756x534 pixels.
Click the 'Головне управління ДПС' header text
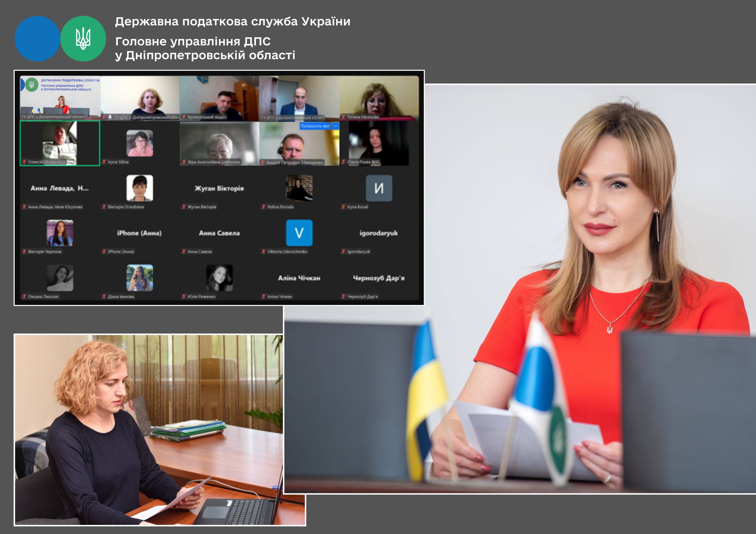click(193, 42)
